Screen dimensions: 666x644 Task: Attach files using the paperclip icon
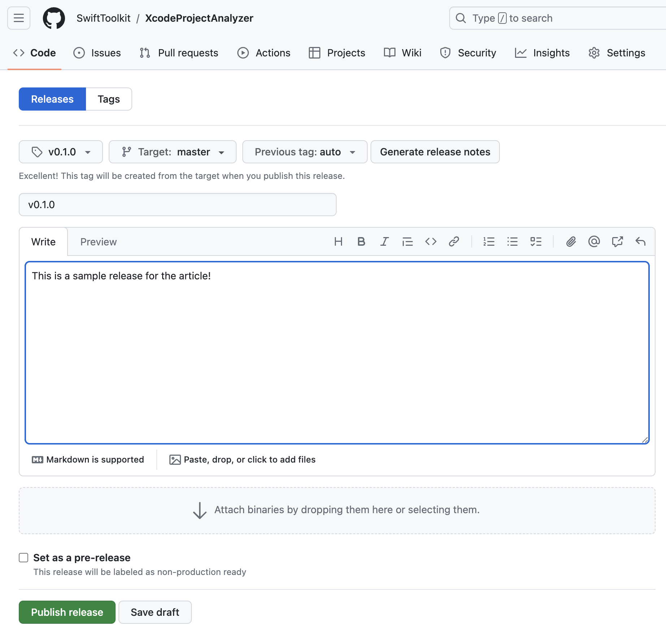pyautogui.click(x=571, y=241)
